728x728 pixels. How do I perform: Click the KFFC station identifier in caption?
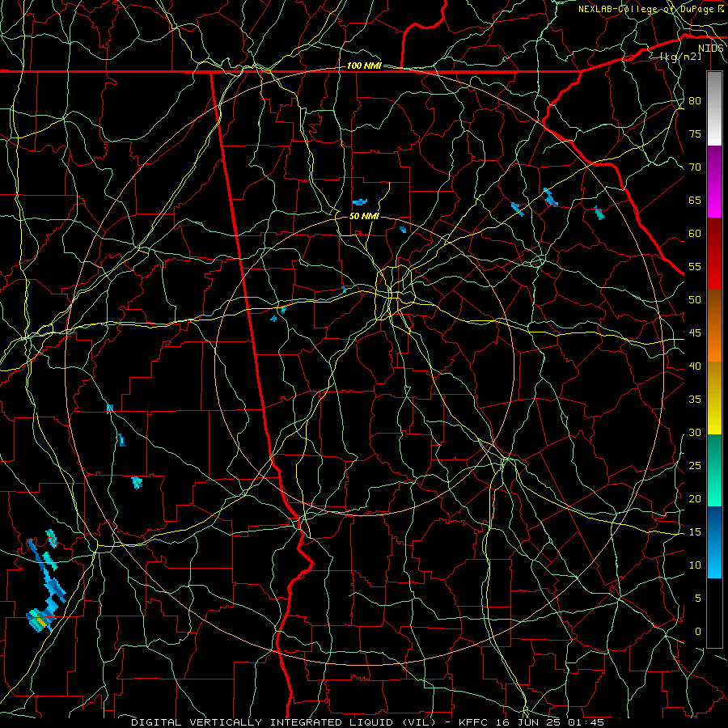pos(474,722)
